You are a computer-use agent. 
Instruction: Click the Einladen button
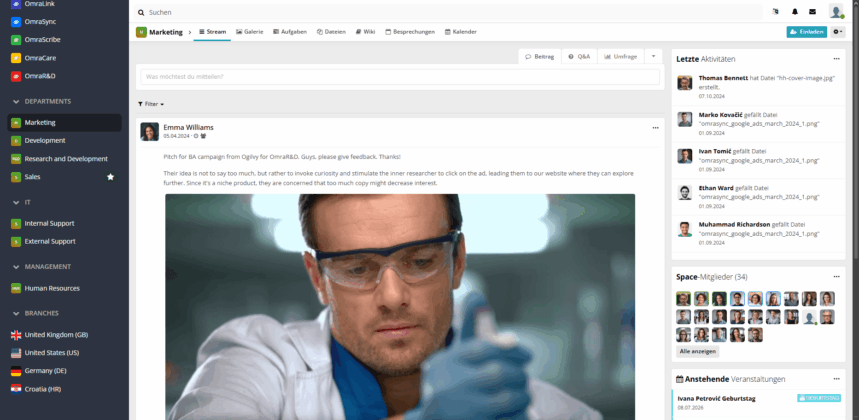pos(806,32)
